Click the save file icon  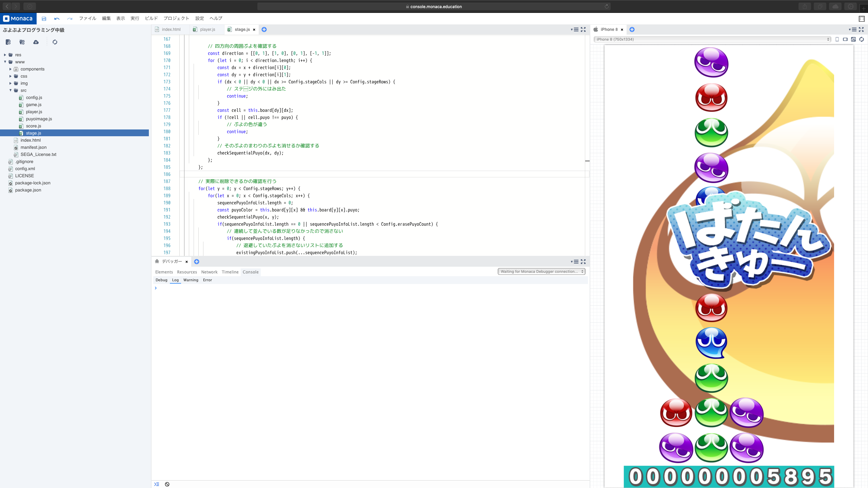click(44, 19)
